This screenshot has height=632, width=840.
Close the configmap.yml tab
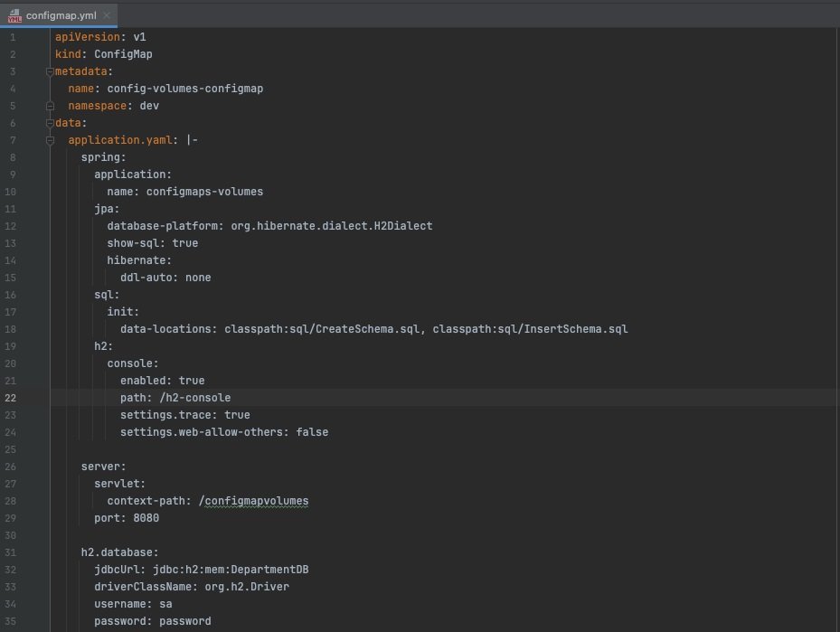point(107,15)
